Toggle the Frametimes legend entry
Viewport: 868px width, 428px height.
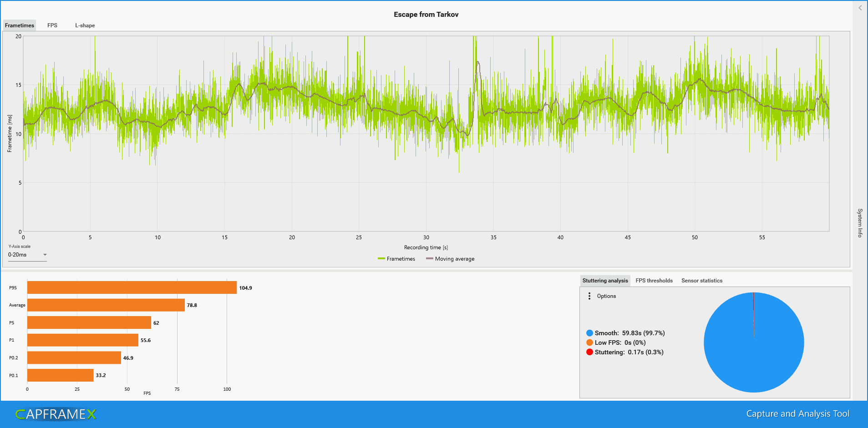tap(396, 259)
